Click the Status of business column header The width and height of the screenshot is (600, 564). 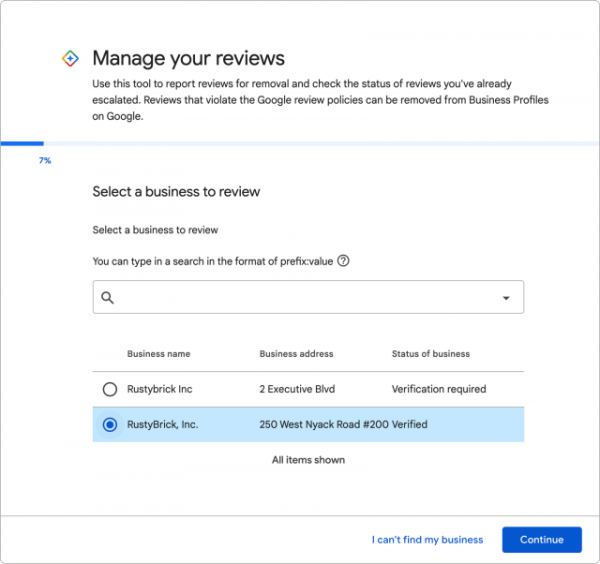[430, 354]
